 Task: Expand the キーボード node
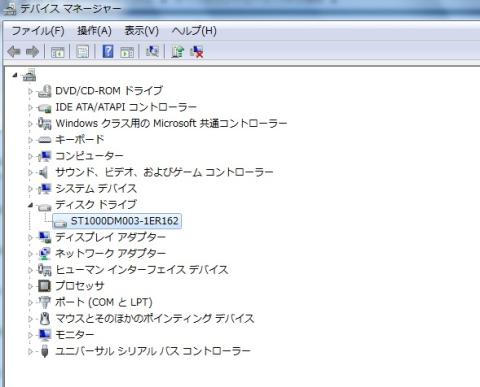point(30,140)
